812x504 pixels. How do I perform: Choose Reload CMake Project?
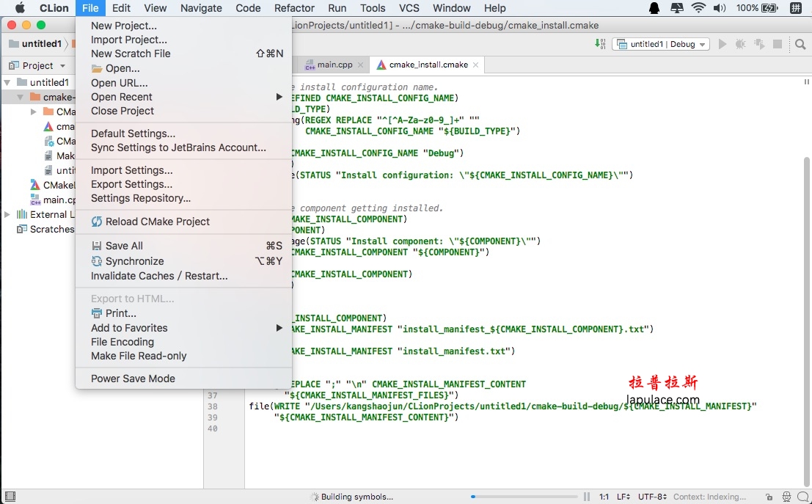click(184, 222)
